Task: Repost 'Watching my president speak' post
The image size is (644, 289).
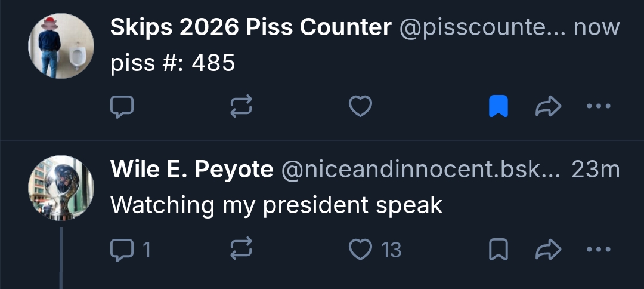Action: click(x=241, y=250)
